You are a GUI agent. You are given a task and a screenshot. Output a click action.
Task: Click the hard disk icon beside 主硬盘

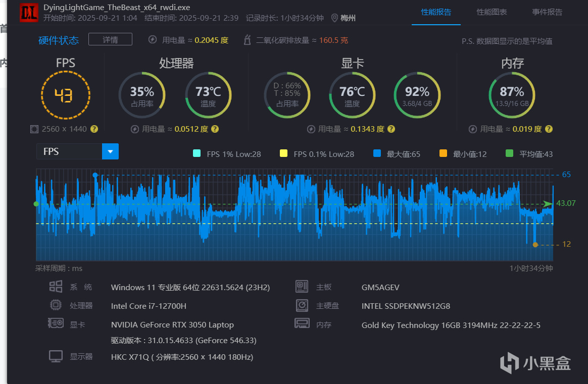click(302, 305)
